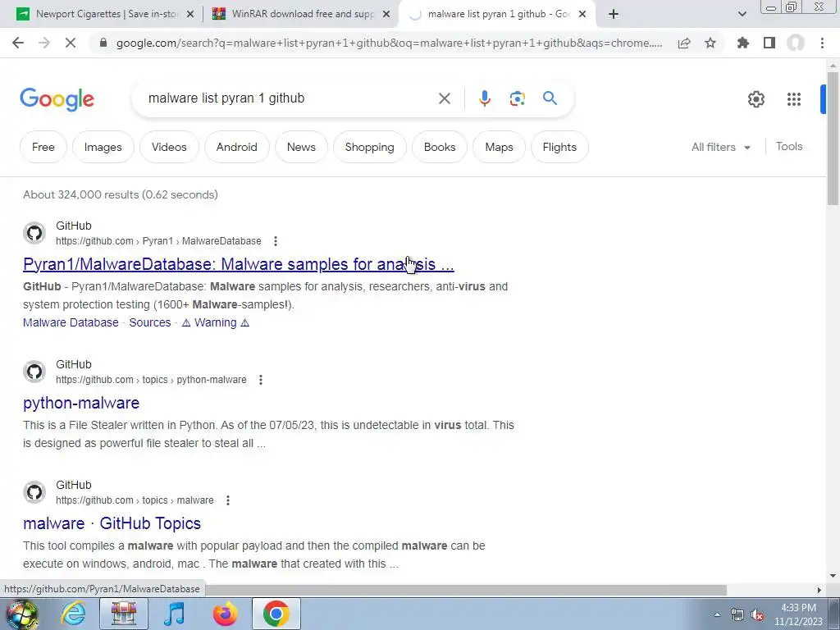The width and height of the screenshot is (840, 630).
Task: Open Pyran1/MalwareDatabase result link
Action: [x=239, y=264]
